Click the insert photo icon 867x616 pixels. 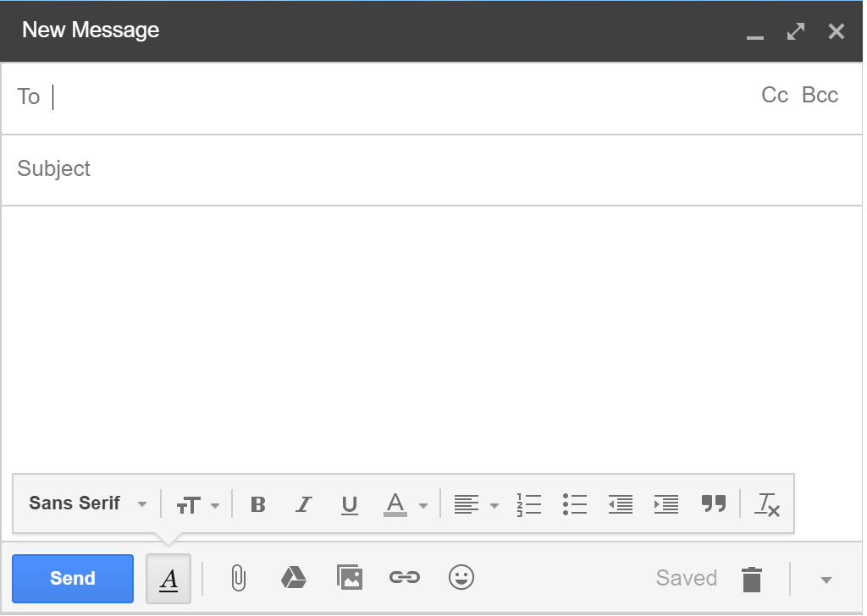coord(349,579)
